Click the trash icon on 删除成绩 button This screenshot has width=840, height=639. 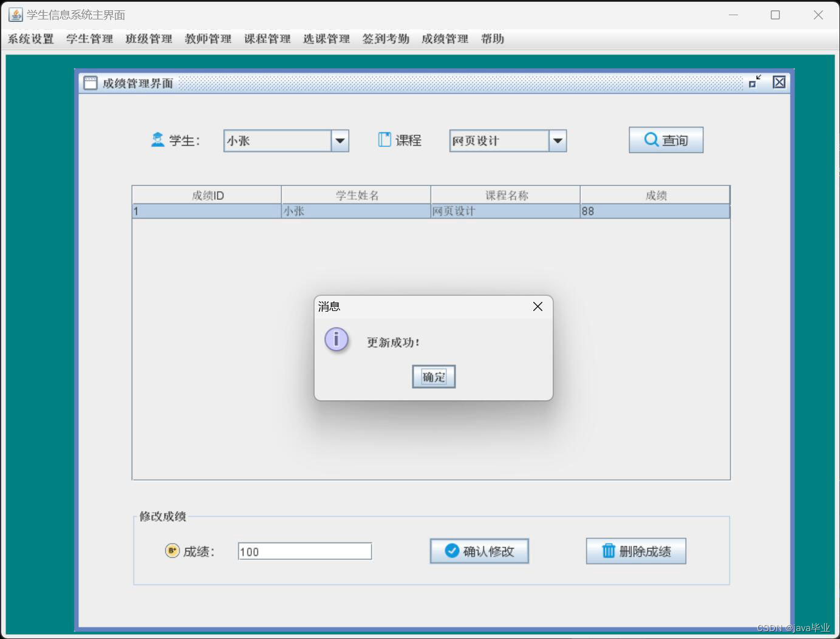click(x=608, y=551)
